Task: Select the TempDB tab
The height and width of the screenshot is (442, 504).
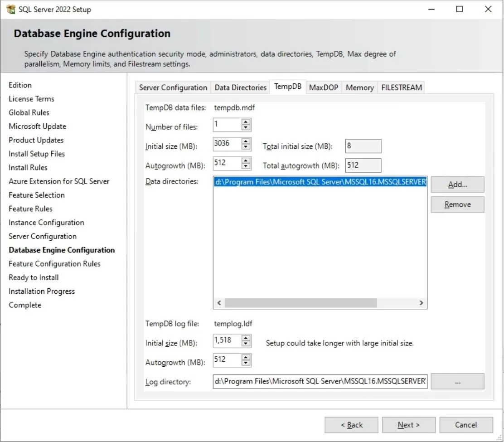Action: pyautogui.click(x=288, y=87)
